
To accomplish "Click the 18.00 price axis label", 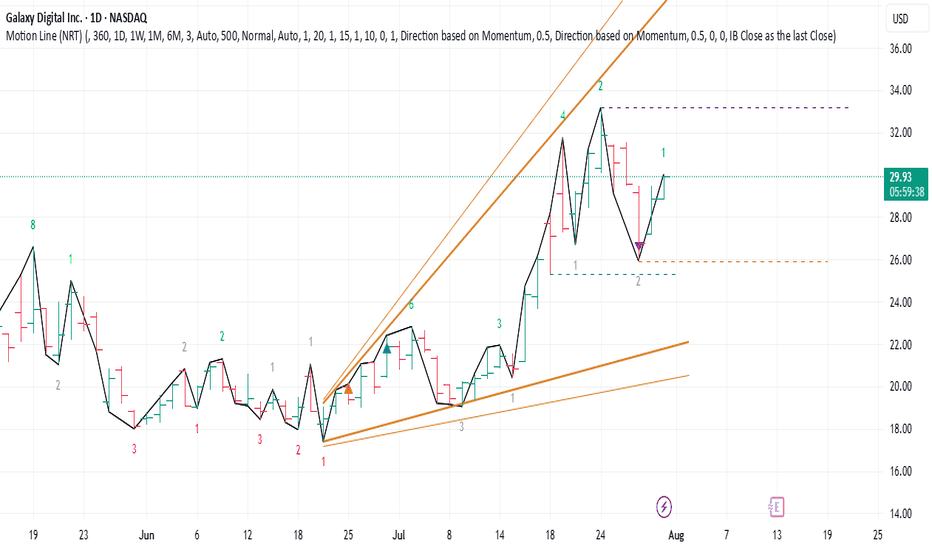I will click(x=900, y=429).
